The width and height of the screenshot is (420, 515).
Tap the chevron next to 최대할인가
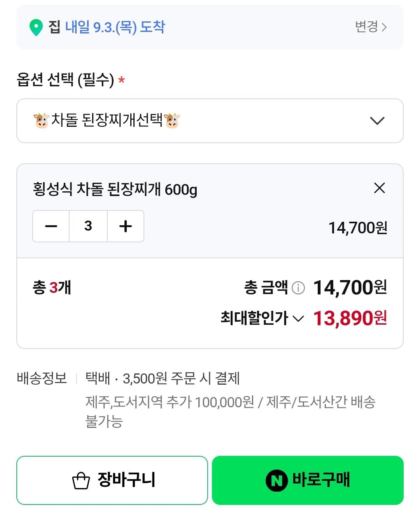298,319
